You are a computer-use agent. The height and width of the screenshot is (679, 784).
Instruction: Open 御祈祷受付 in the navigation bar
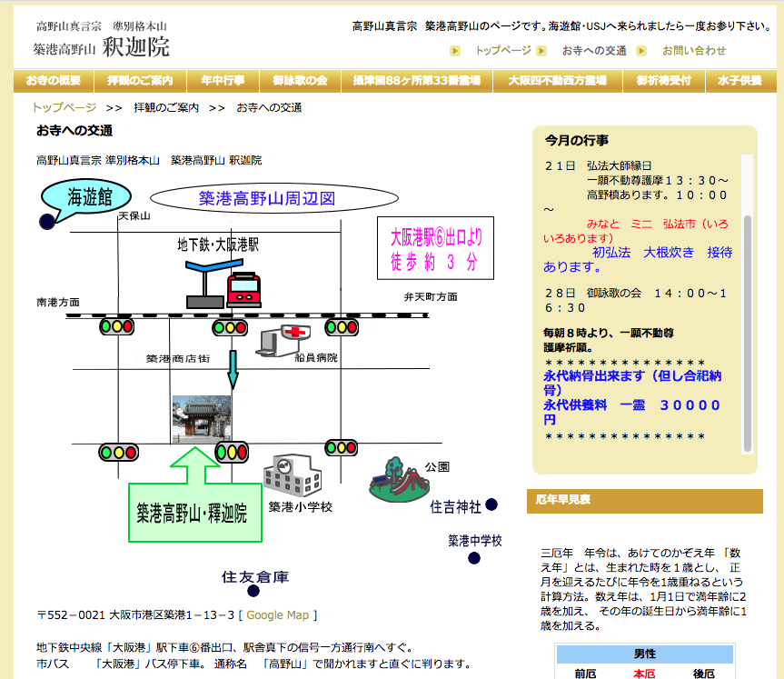pos(662,81)
